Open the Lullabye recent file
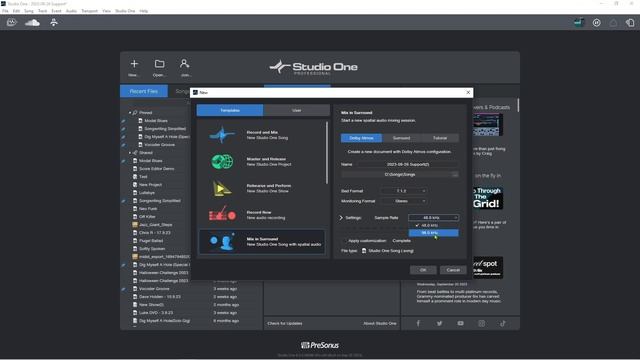This screenshot has height=360, width=640. [147, 193]
